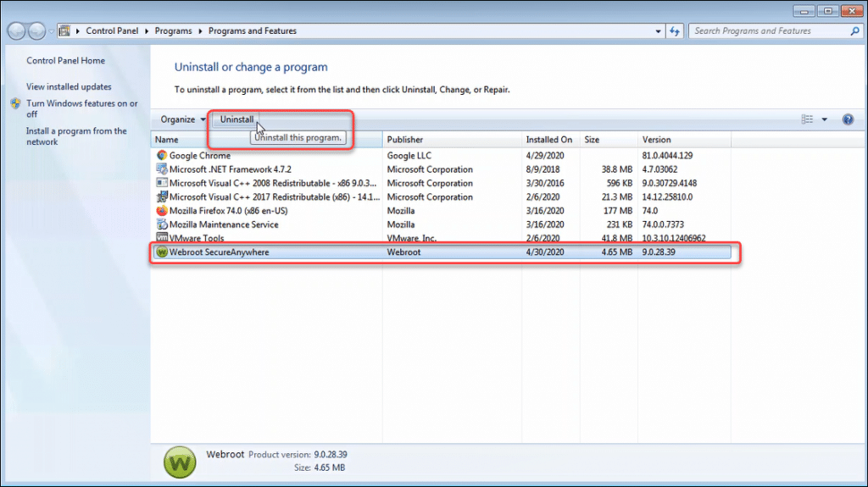Expand the recent pages arrow near Back
Viewport: 868px width, 487px height.
click(52, 31)
